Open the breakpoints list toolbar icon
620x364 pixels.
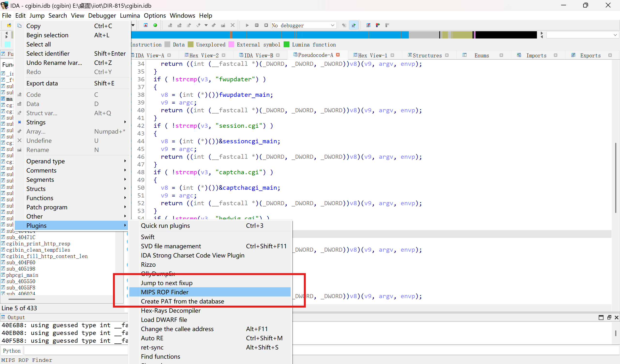click(x=368, y=25)
